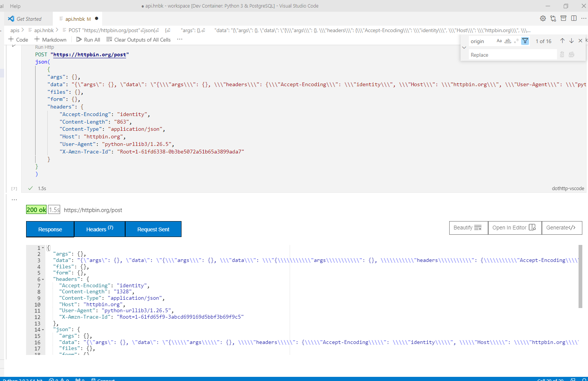Click '1 of 16' match counter
588x381 pixels.
click(543, 41)
